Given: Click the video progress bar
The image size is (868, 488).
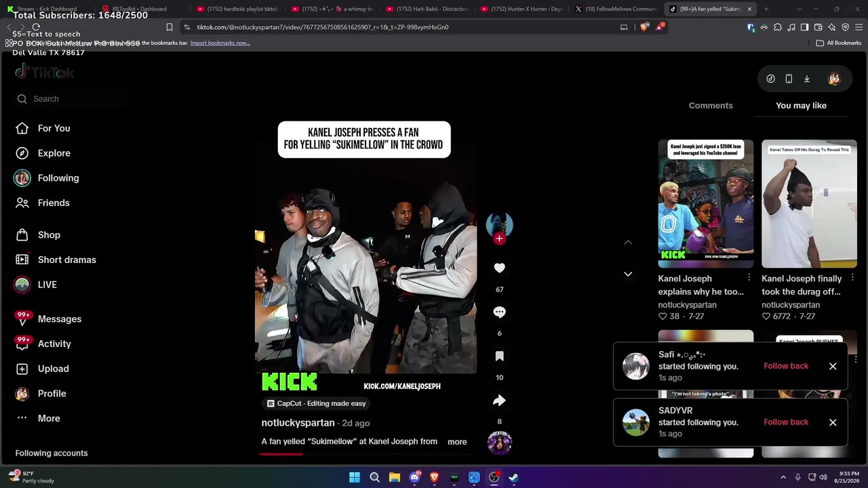Looking at the screenshot, I should [366, 454].
